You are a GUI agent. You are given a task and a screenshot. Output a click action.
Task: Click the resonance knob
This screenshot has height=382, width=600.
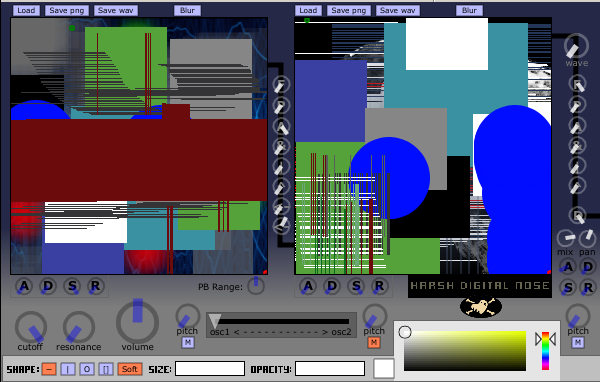[x=79, y=327]
